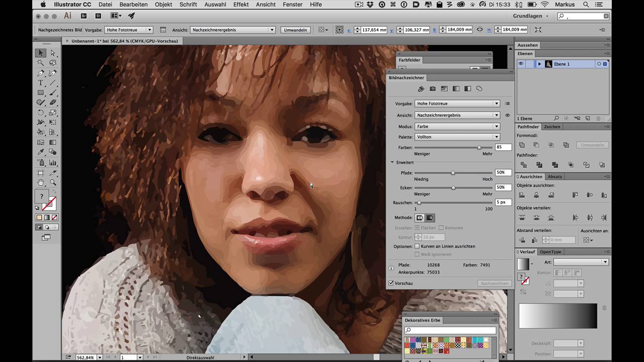Click the Auto-Color preset icon in Bildnachzeichner
Viewport: 644px width, 362px height.
pyautogui.click(x=421, y=89)
